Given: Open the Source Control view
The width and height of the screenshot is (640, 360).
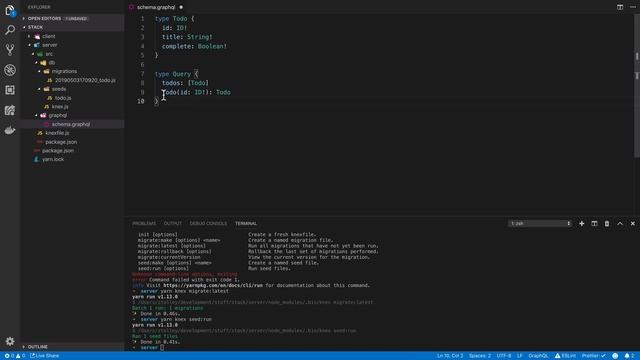Looking at the screenshot, I should 10,50.
